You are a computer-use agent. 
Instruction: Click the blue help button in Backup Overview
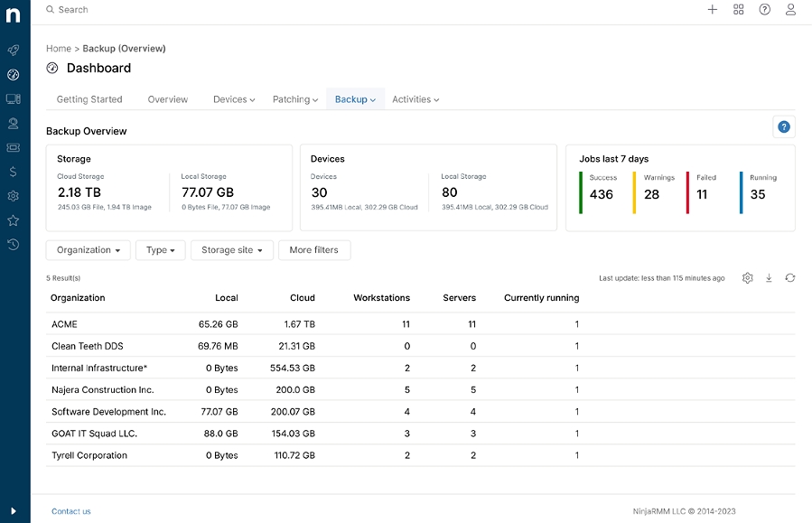coord(784,126)
